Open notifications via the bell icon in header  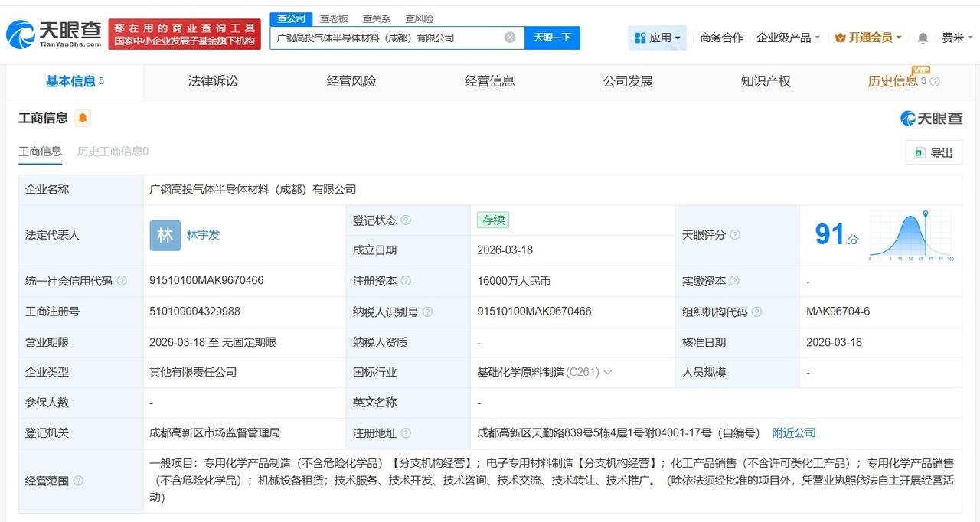(922, 36)
